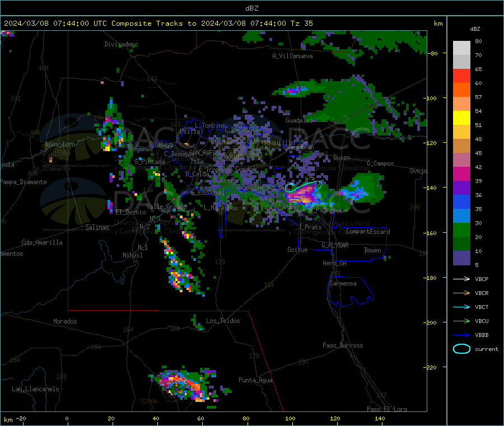
Task: Click the El_Desvio map label
Action: tap(131, 212)
